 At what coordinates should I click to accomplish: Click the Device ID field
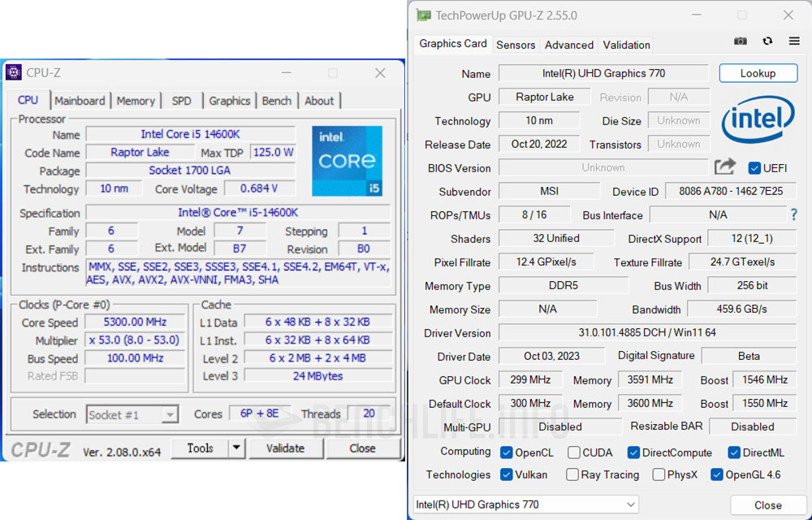[731, 191]
